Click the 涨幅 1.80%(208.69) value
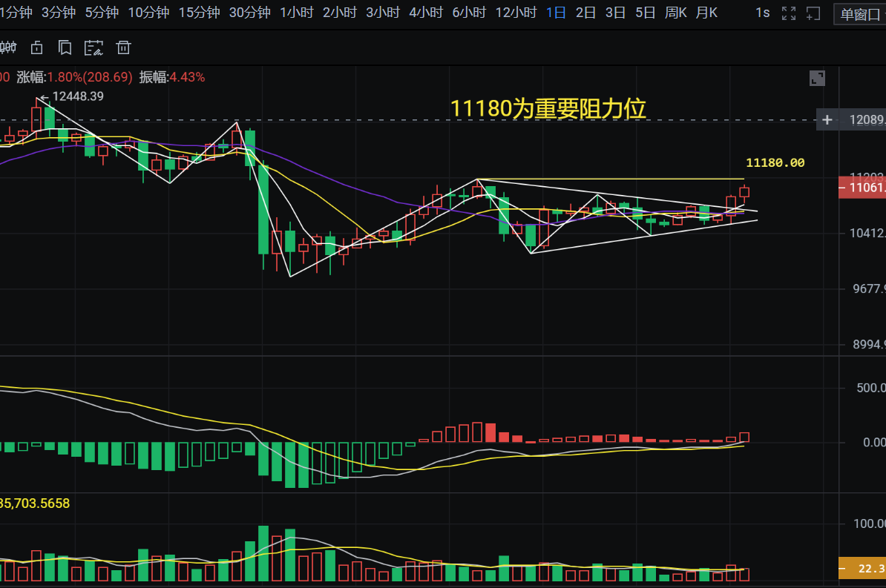This screenshot has height=588, width=886. click(x=89, y=77)
